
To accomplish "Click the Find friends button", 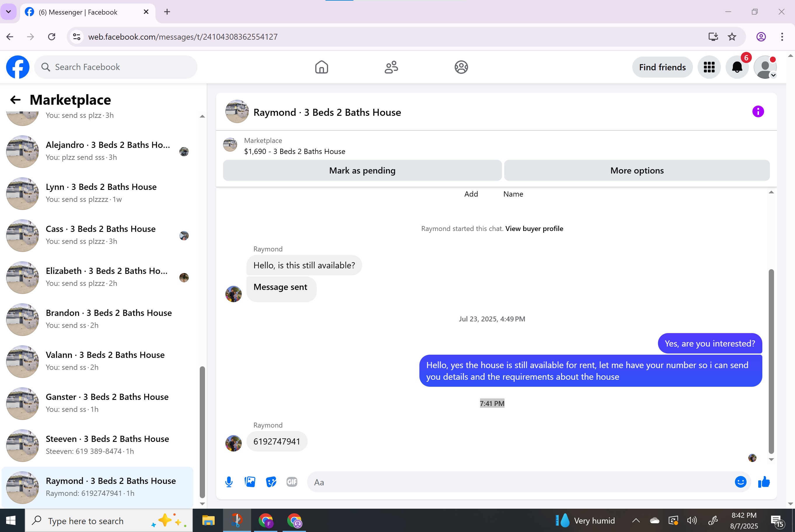I will tap(662, 67).
